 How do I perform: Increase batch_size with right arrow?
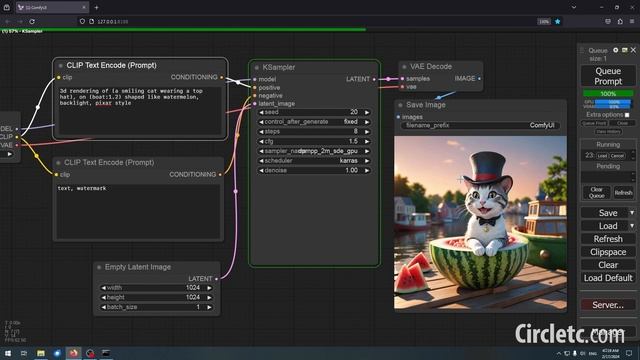click(209, 307)
